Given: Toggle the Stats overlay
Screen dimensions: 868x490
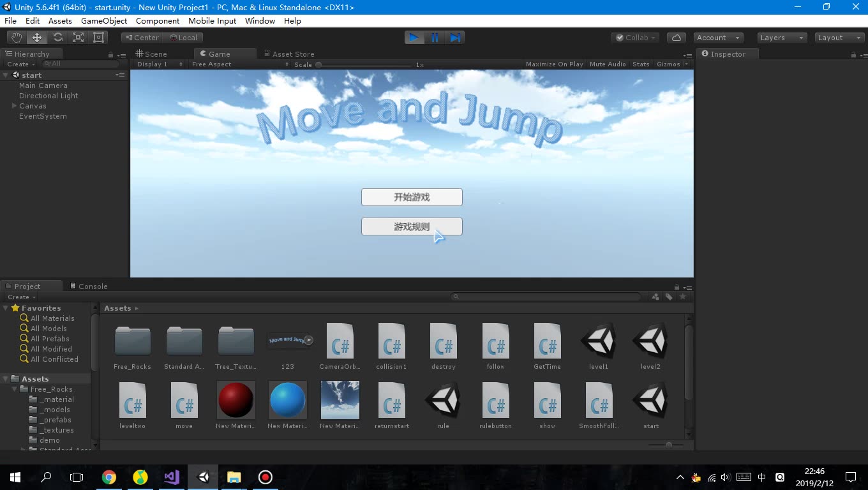Looking at the screenshot, I should coord(641,64).
